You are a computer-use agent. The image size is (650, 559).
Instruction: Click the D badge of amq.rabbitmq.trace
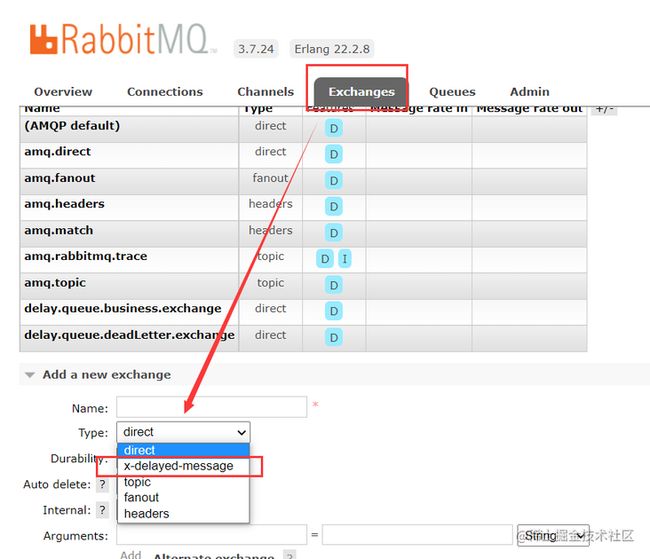click(325, 259)
